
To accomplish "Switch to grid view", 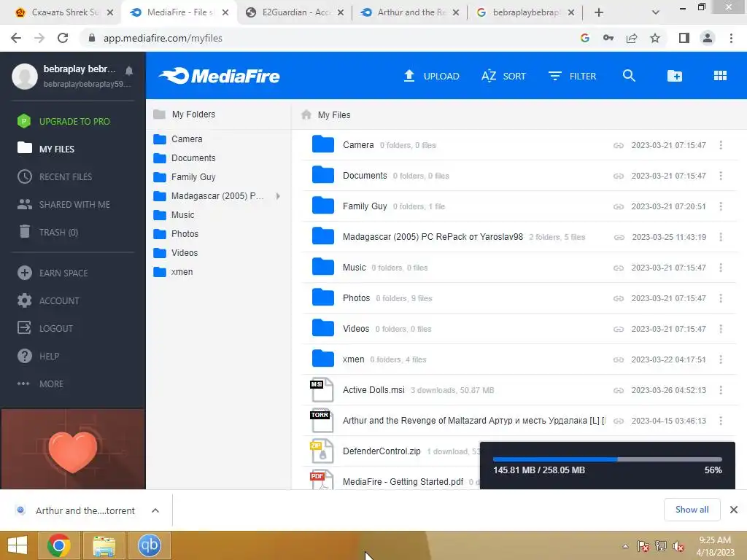I will point(720,76).
